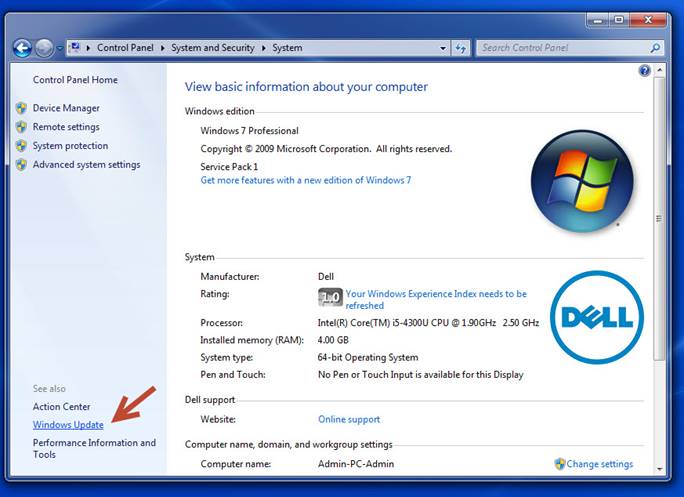Open the recent pages dropdown near Back button
The image size is (684, 497).
click(61, 47)
